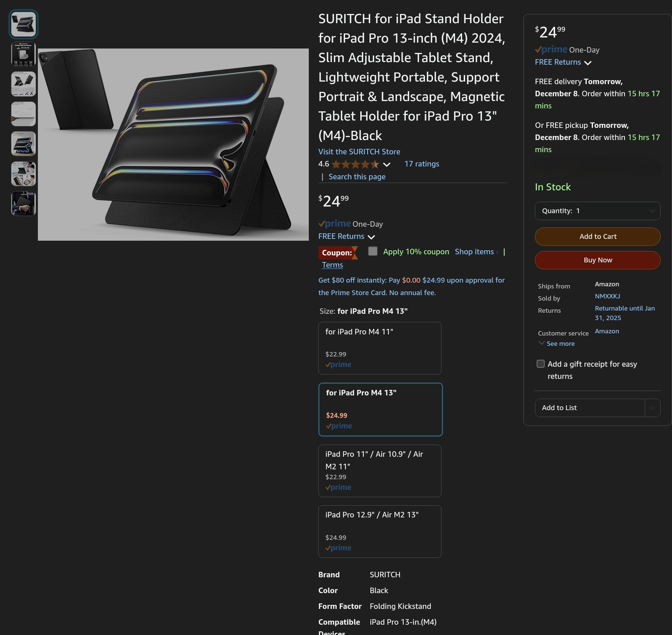Viewport: 672px width, 635px height.
Task: Select the first product thumbnail image
Action: (x=24, y=24)
